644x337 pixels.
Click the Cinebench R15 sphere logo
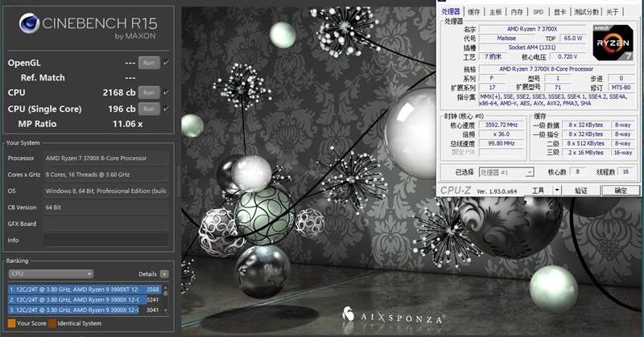pos(29,24)
